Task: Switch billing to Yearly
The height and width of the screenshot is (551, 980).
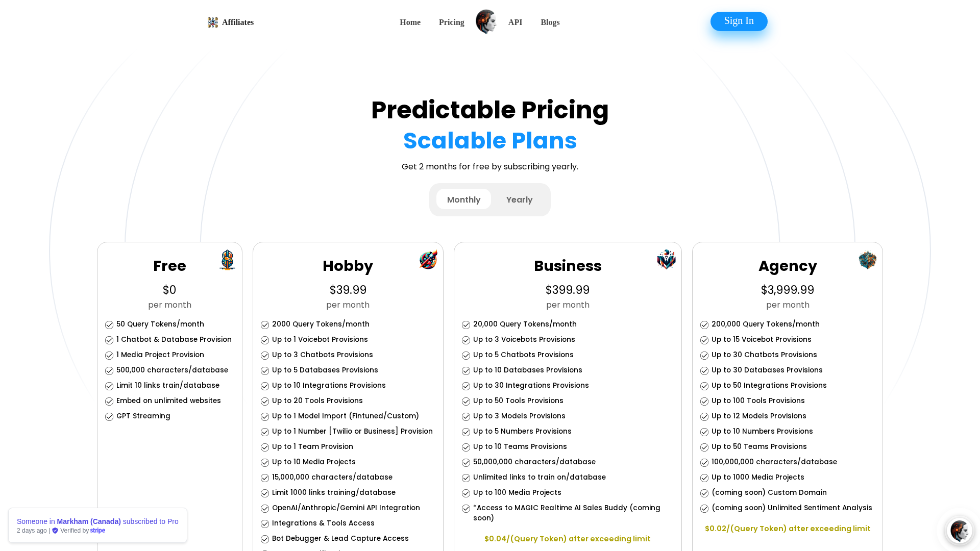Action: coord(519,199)
